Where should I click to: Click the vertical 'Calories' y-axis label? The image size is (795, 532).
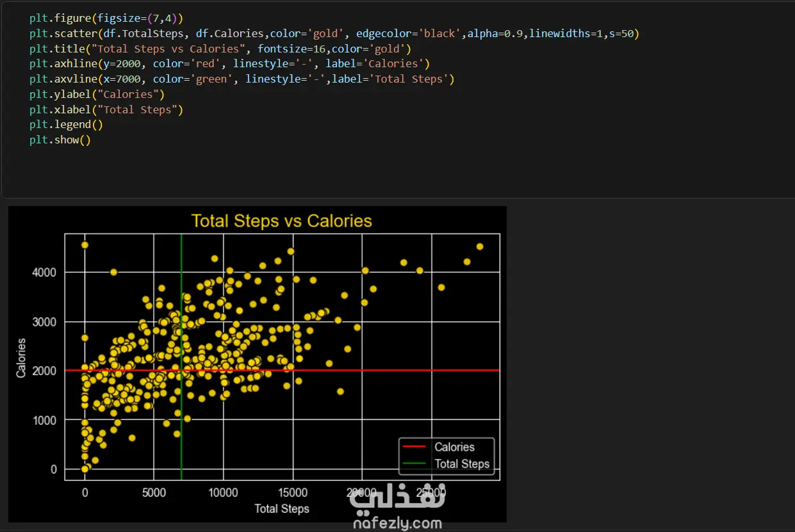point(22,358)
